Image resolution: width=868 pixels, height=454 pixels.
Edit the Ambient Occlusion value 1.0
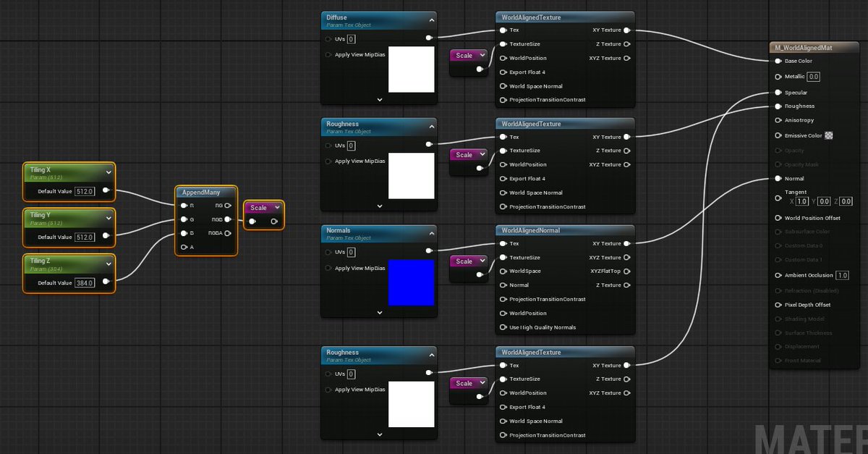click(x=843, y=275)
